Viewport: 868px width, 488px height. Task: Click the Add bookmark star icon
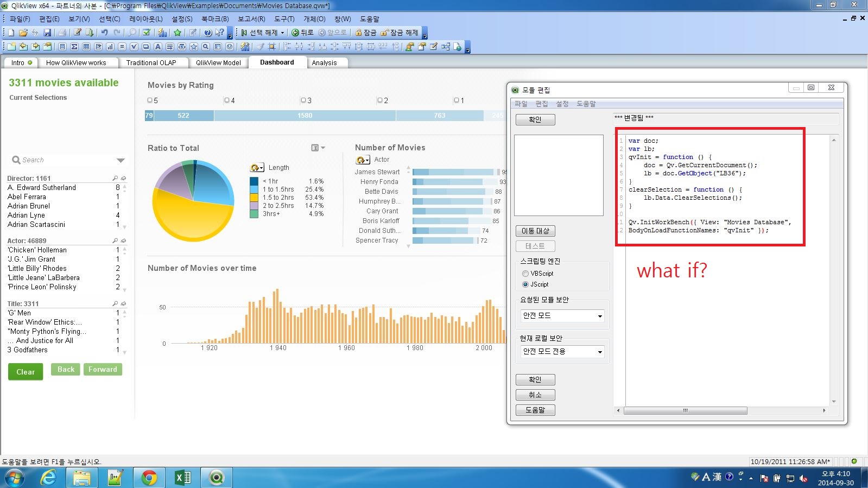pos(177,33)
